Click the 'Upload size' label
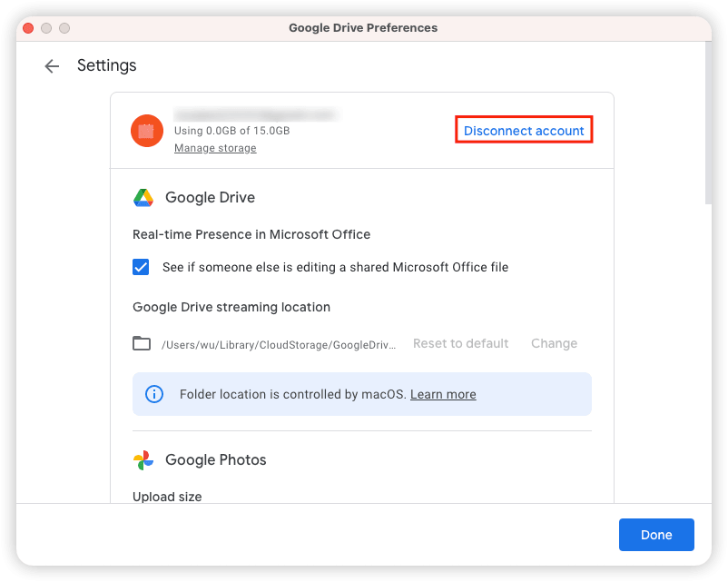Screen dimensions: 728x582 [167, 497]
